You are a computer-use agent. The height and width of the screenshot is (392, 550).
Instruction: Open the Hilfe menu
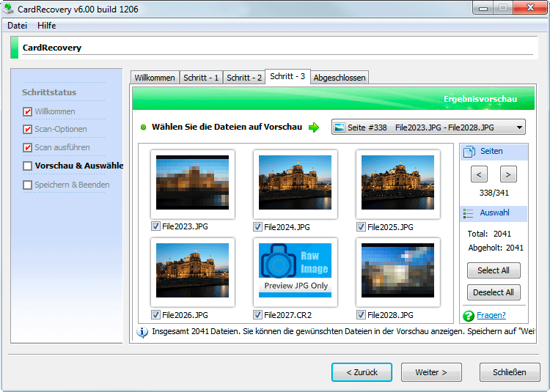47,26
